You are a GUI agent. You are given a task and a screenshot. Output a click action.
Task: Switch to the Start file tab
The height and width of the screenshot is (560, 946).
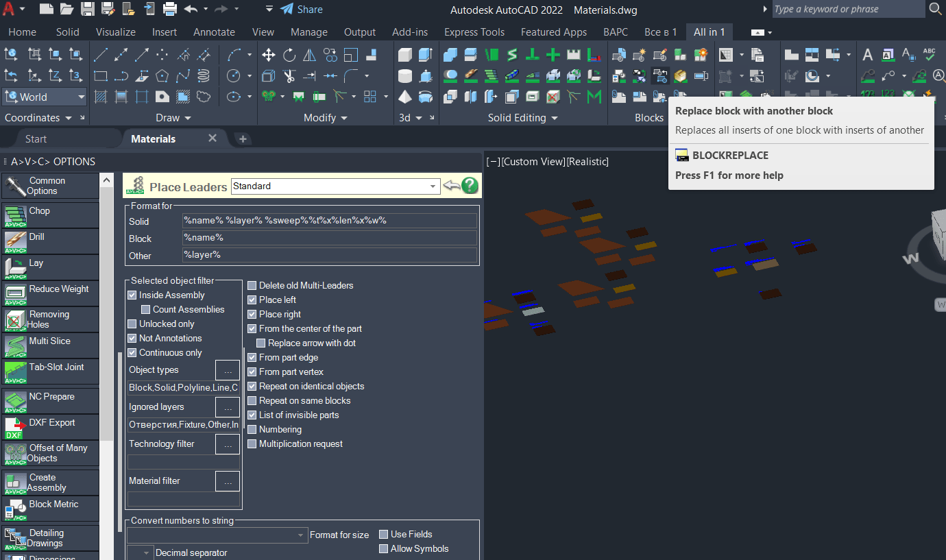pyautogui.click(x=36, y=138)
